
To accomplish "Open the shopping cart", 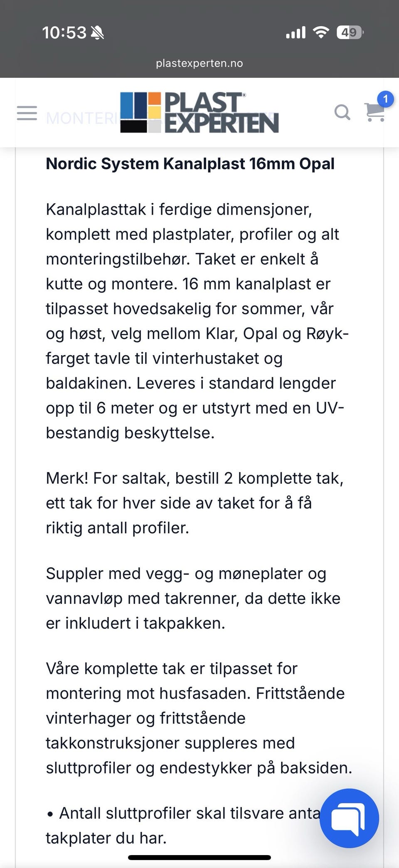I will pos(375,112).
